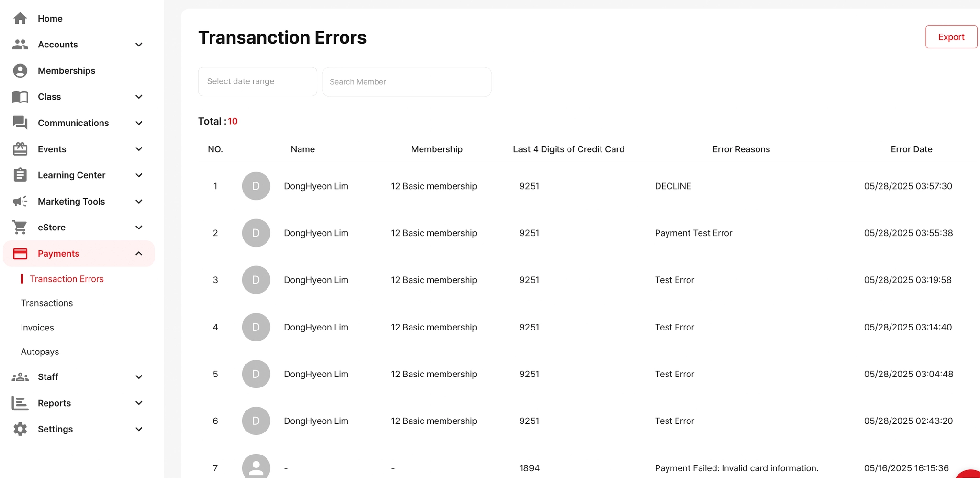Click the Home house icon

click(20, 18)
